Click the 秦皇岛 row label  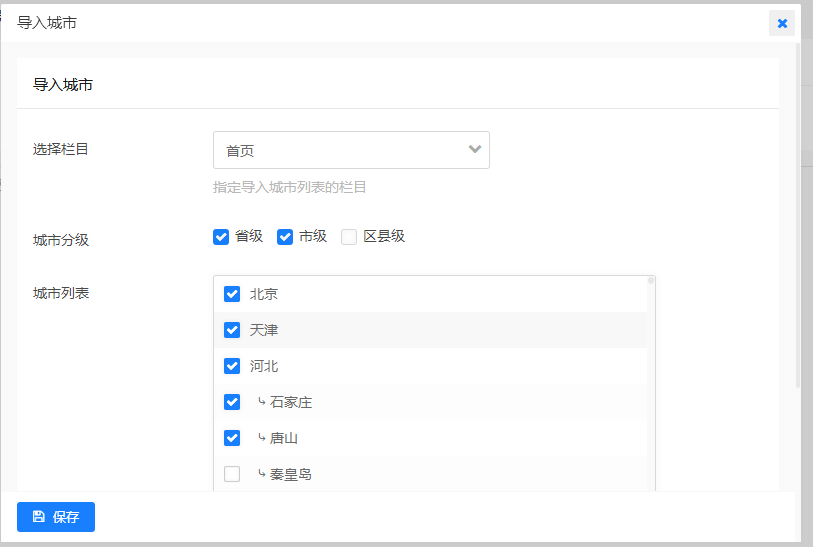pyautogui.click(x=291, y=474)
